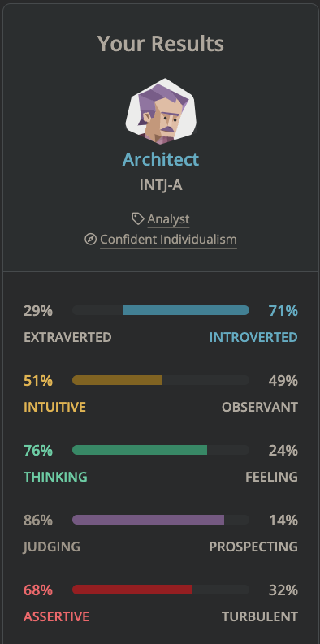Select the INTROVERTED trait label

(x=253, y=337)
